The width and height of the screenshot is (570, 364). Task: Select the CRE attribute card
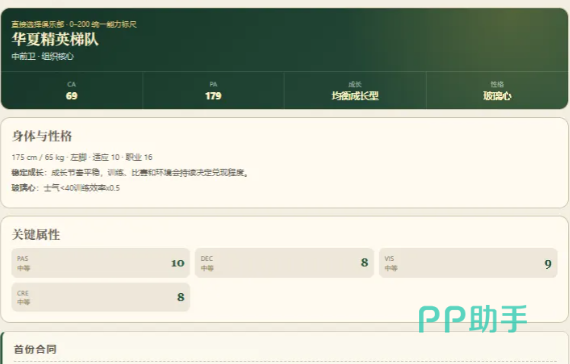click(101, 297)
